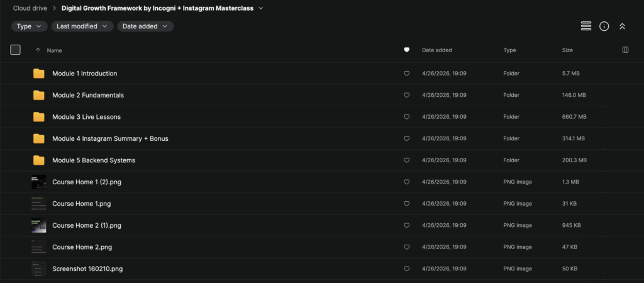This screenshot has height=283, width=644.
Task: Click the collapse double-chevron icon
Action: coord(622,26)
